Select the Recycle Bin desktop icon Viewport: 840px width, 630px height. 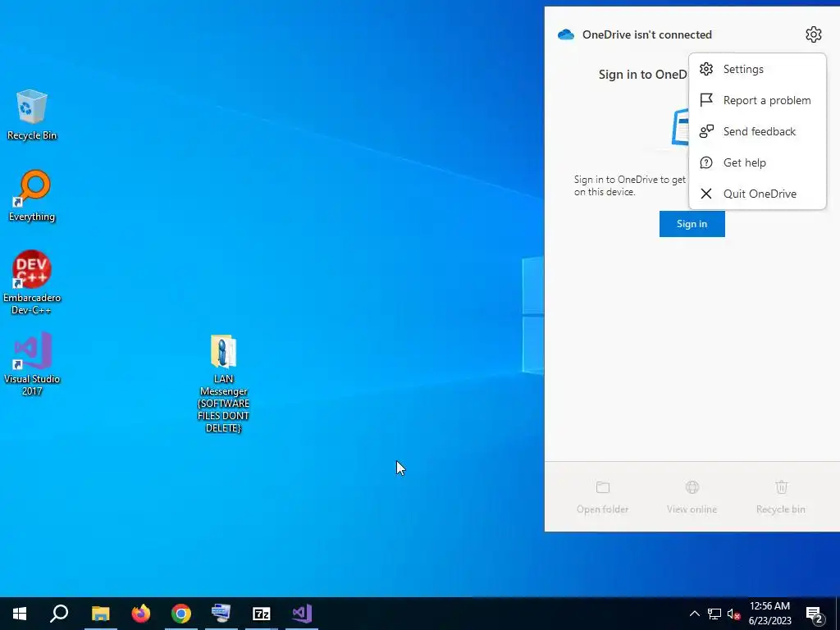[x=32, y=115]
